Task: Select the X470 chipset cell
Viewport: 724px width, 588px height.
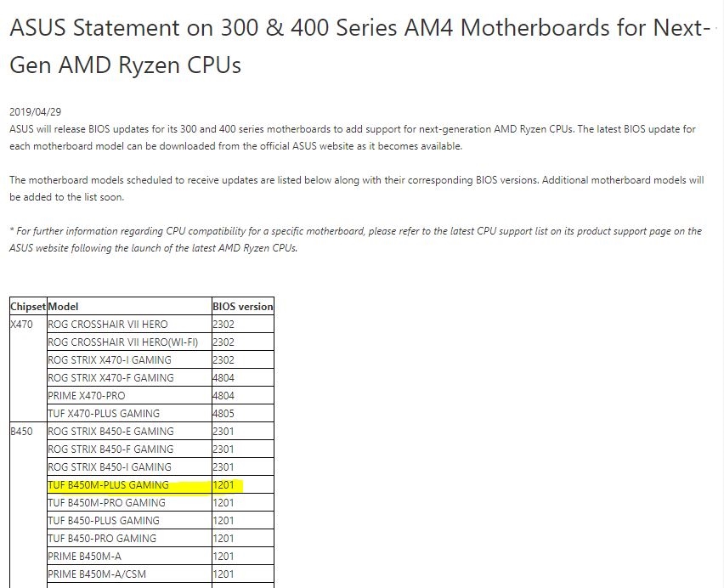Action: [x=22, y=324]
